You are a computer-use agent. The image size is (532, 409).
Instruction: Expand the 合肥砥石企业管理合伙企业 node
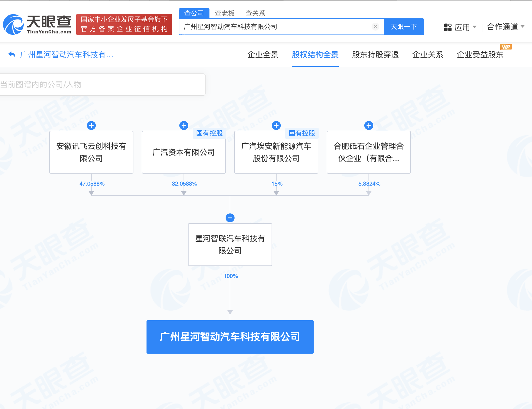pyautogui.click(x=369, y=125)
